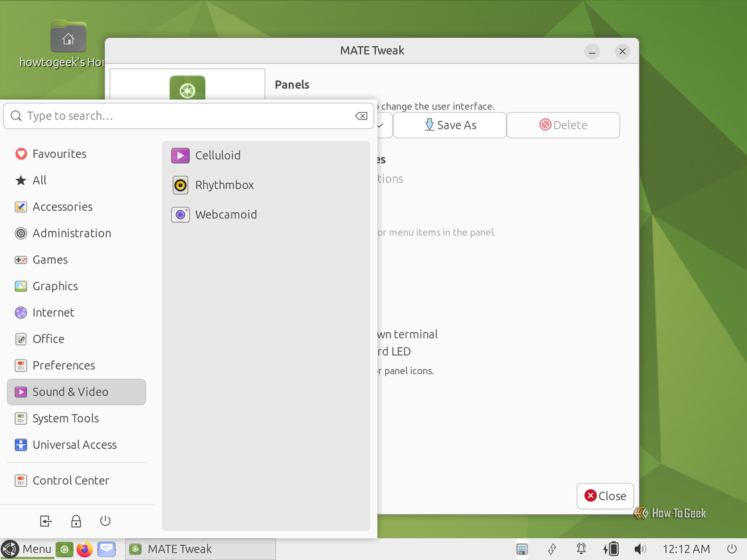
Task: Show All applications category
Action: tap(76, 180)
